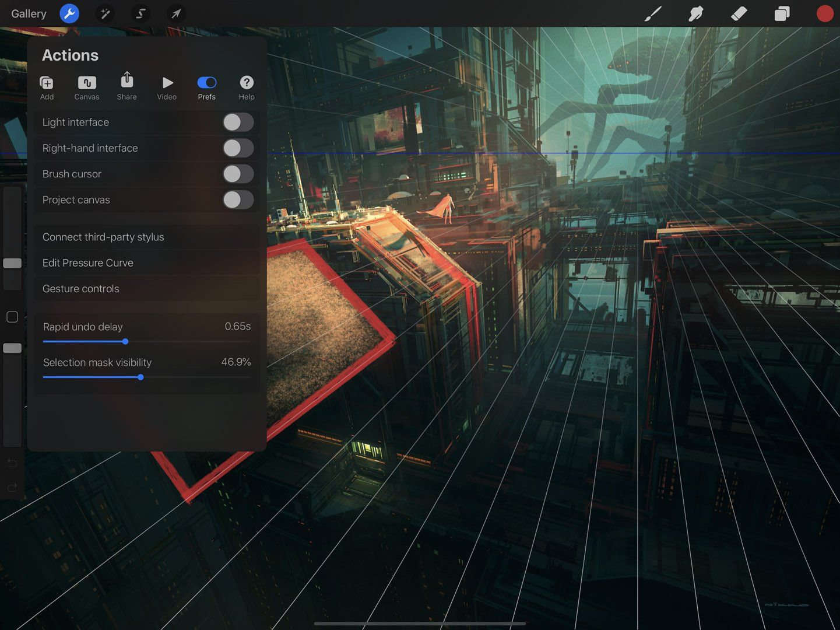Select the Selections tool
This screenshot has width=840, height=630.
click(140, 13)
